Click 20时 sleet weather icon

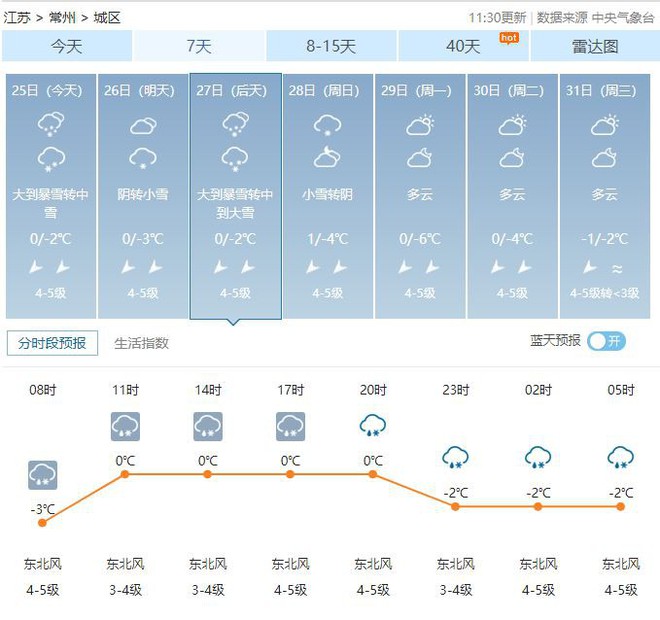coord(373,426)
